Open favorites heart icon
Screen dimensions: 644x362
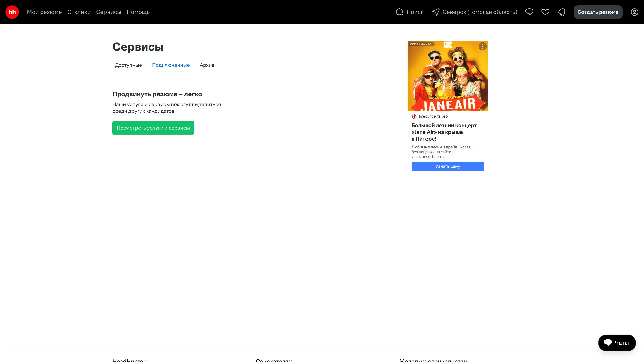(545, 12)
